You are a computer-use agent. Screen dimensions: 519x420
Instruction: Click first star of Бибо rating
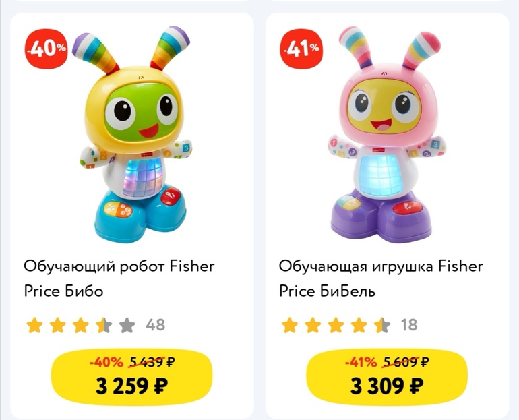34,325
